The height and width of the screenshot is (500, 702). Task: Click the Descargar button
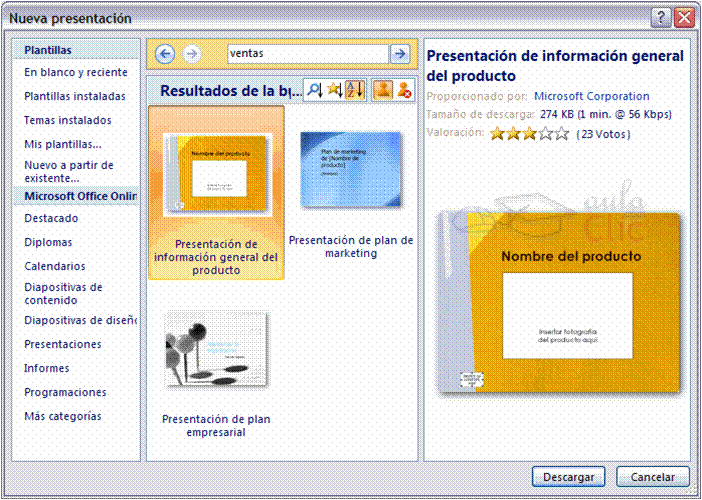pyautogui.click(x=569, y=477)
